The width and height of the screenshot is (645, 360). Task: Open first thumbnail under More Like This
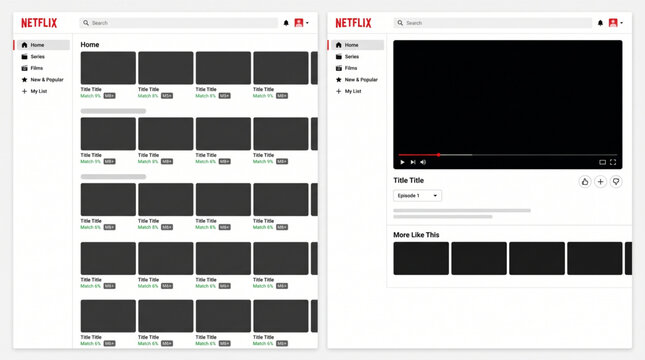click(421, 258)
